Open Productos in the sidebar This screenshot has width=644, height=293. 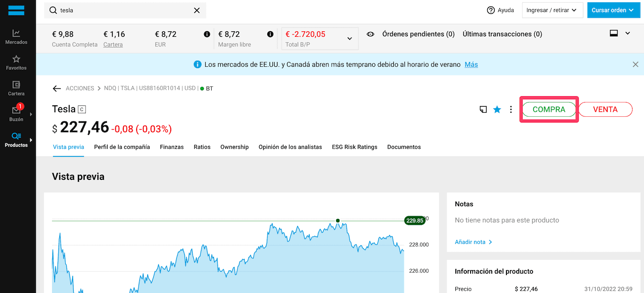[16, 140]
